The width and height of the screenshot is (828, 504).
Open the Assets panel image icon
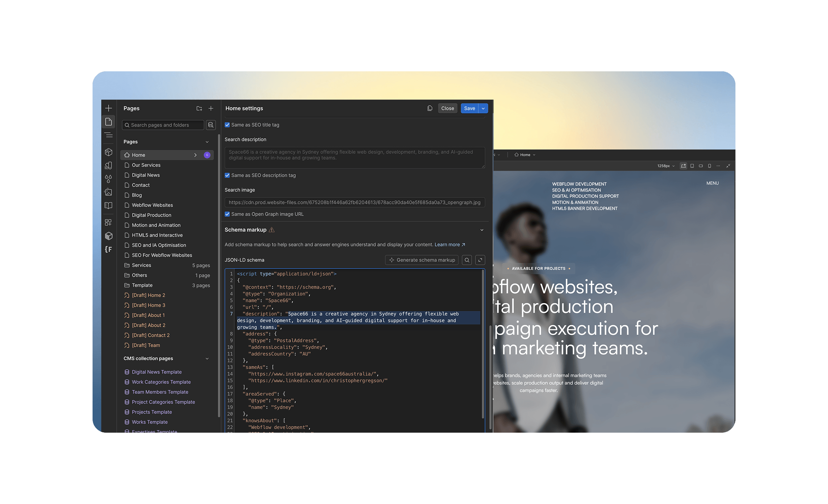(109, 192)
